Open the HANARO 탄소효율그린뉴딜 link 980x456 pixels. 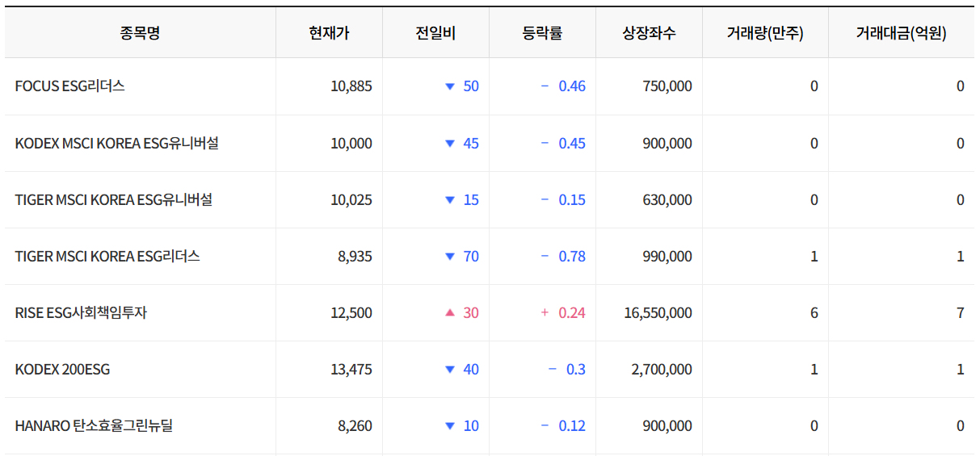click(x=94, y=425)
